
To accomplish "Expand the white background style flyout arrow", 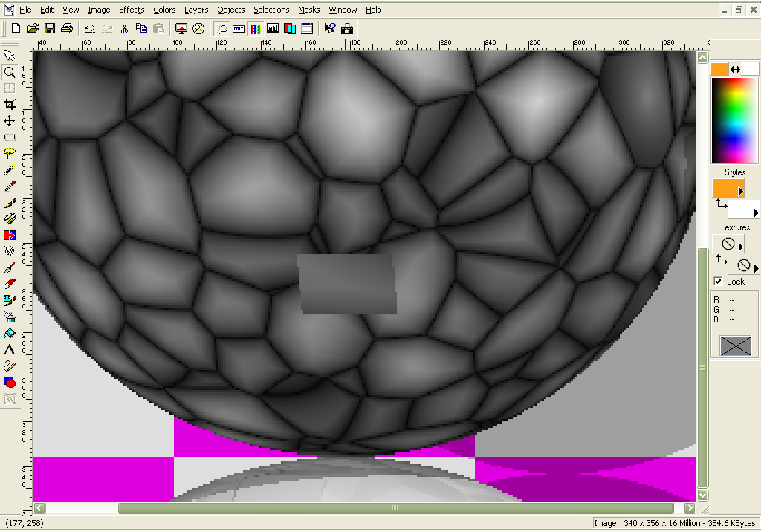I will point(756,213).
